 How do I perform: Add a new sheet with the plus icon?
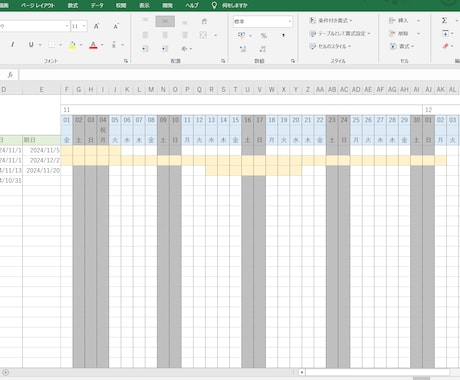(5, 372)
